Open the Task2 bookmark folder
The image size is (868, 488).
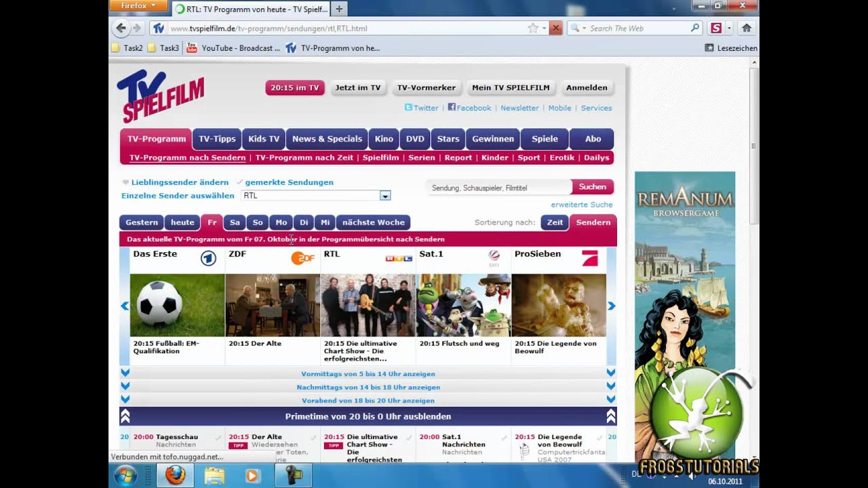tap(127, 48)
